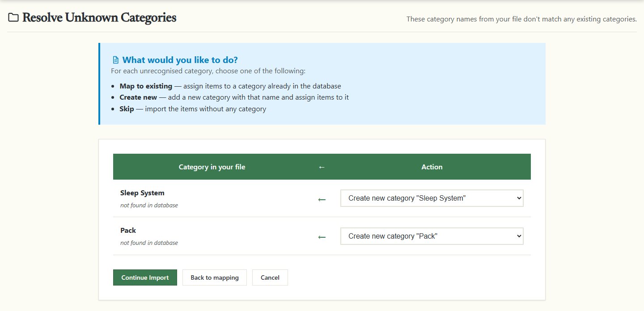Click the "What would you like to do?" heading
Image resolution: width=644 pixels, height=311 pixels.
pyautogui.click(x=180, y=60)
